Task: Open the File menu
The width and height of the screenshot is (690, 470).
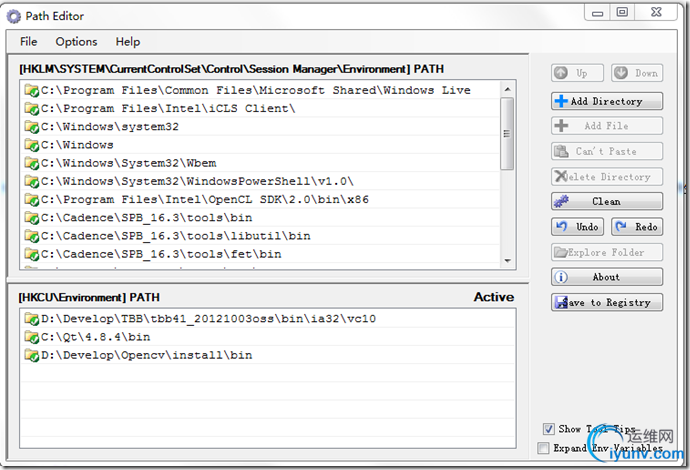Action: (x=28, y=42)
